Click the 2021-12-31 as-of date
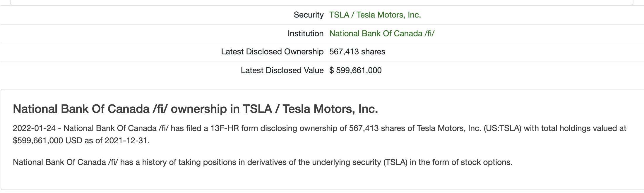Image resolution: width=644 pixels, height=193 pixels. (x=126, y=141)
